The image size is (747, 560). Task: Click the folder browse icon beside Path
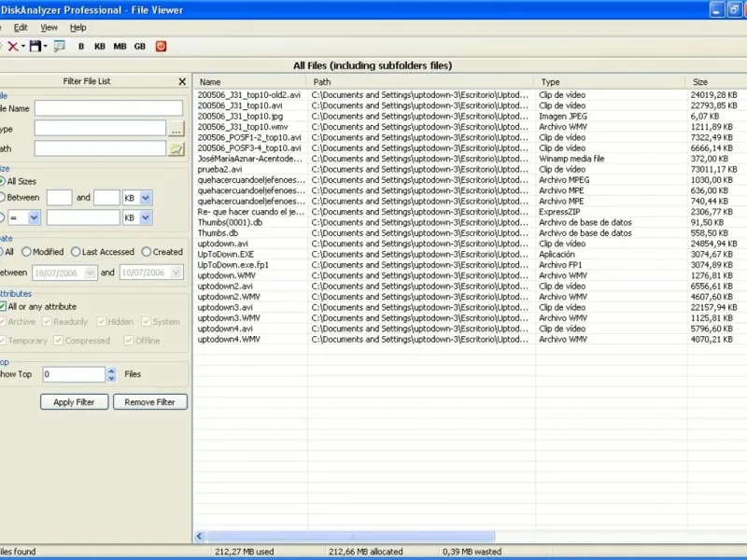[176, 148]
